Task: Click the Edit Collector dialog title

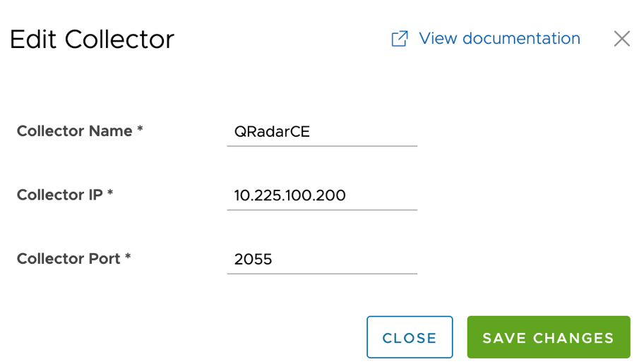Action: (92, 40)
